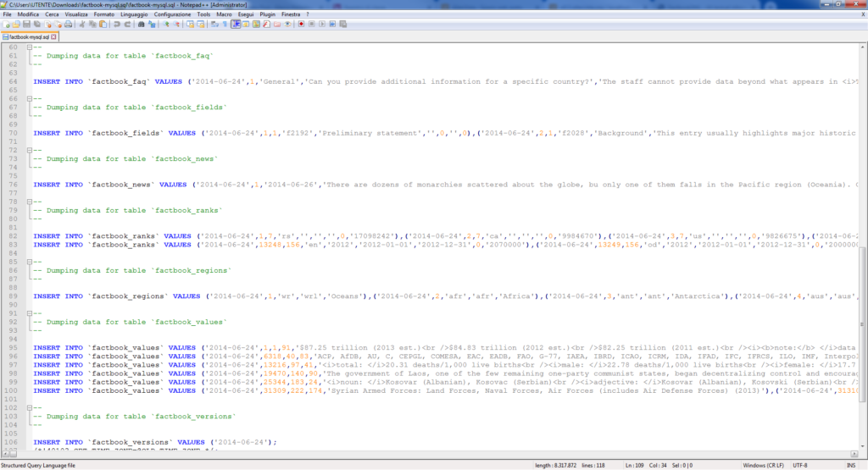Toggle the INS insert mode indicator
The width and height of the screenshot is (868, 470).
tap(850, 465)
